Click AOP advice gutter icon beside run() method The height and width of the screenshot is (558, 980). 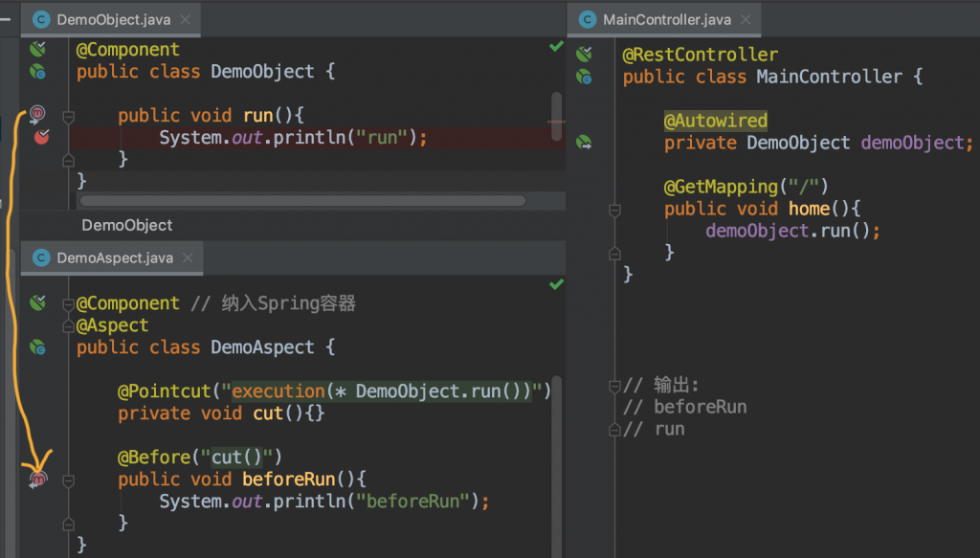37,114
